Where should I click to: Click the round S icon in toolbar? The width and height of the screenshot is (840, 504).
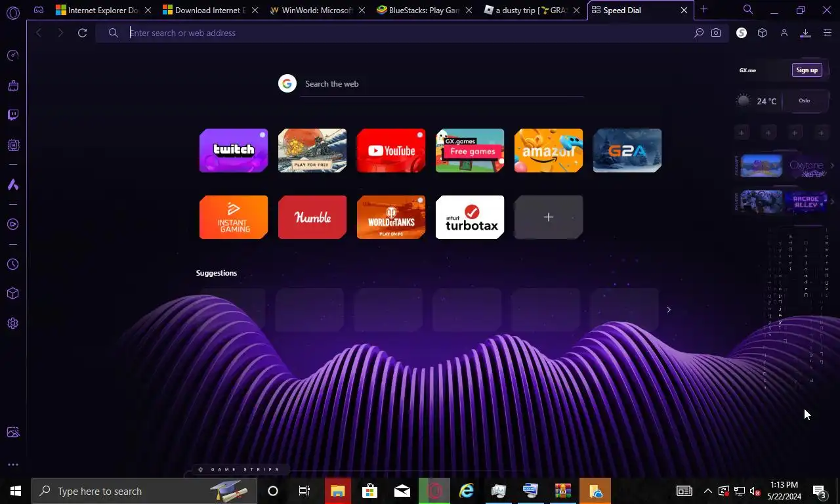coord(742,33)
